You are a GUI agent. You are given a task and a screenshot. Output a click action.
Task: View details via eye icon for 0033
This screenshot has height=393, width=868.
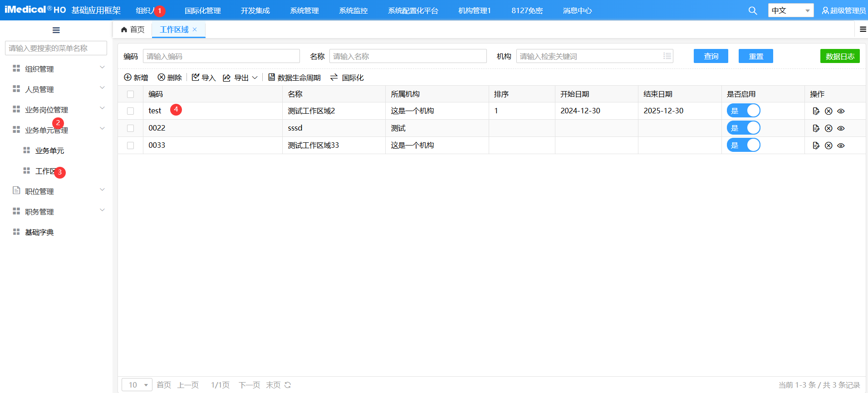pyautogui.click(x=841, y=146)
